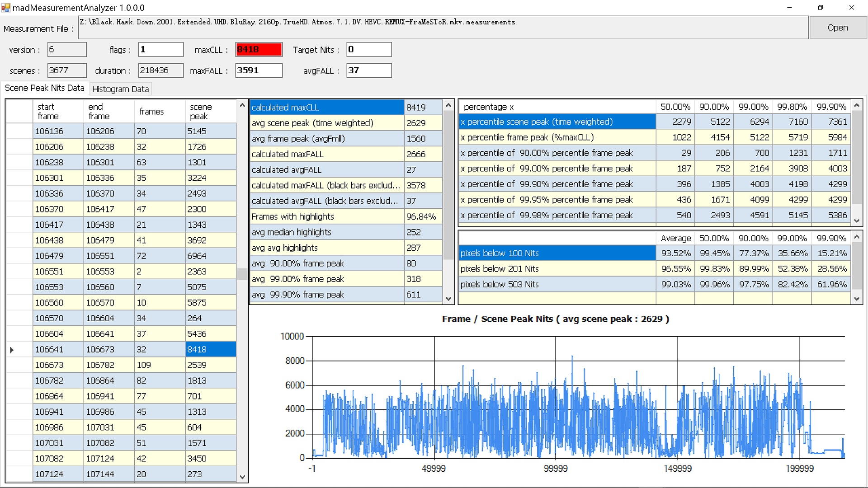Select start frame cell 107124
Screen dimensions: 868x488
[x=58, y=474]
